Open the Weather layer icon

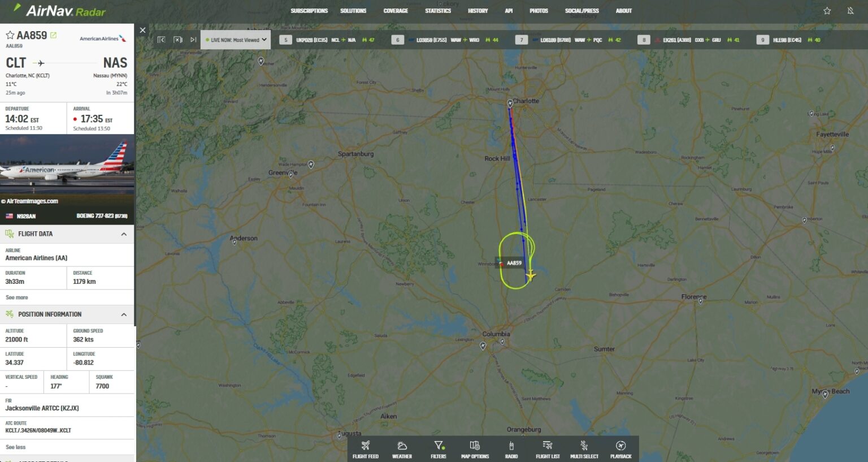[x=402, y=449]
